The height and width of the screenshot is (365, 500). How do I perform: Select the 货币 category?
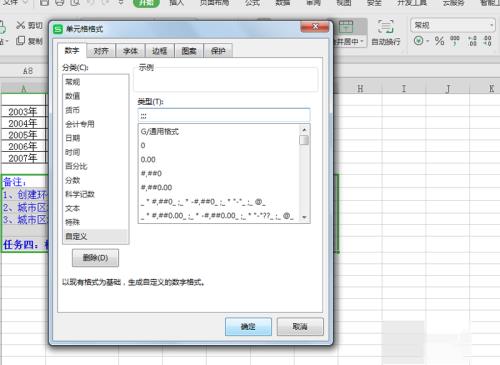point(95,110)
